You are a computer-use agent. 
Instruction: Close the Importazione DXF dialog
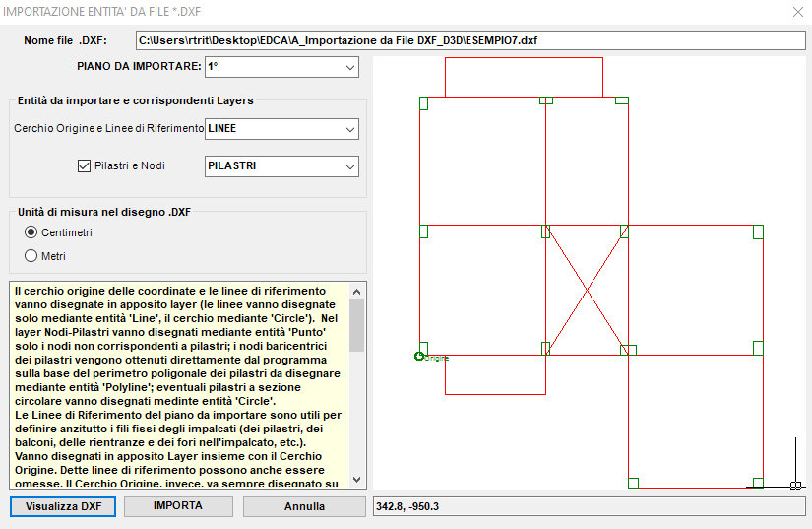coord(797,12)
